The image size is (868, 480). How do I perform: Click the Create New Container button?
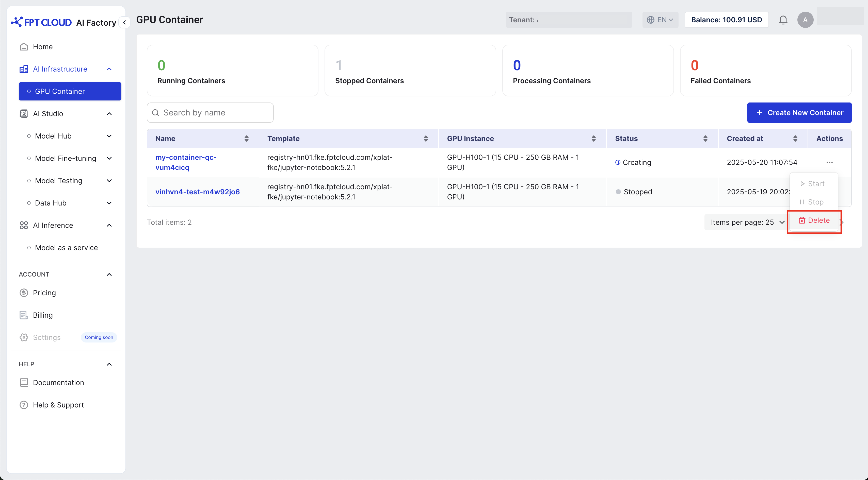point(799,112)
